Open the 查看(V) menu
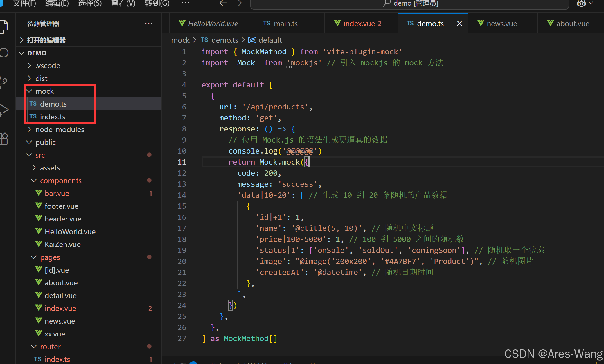The width and height of the screenshot is (604, 364). pyautogui.click(x=123, y=3)
